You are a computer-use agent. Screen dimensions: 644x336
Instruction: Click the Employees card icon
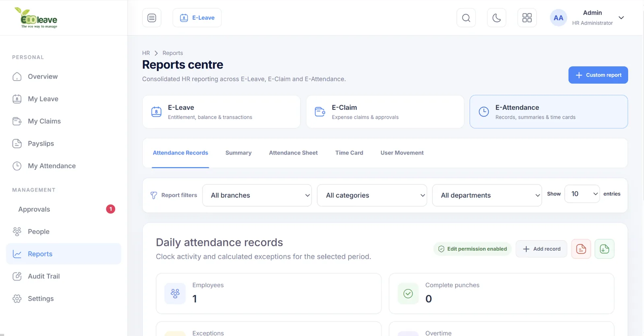coord(175,294)
